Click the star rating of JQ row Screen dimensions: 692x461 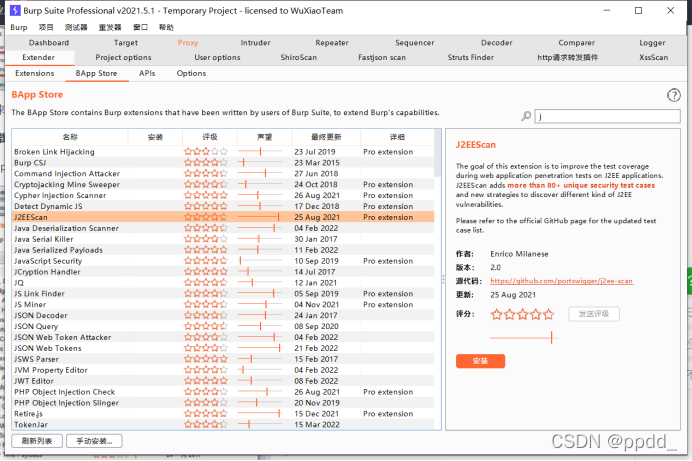pos(206,282)
